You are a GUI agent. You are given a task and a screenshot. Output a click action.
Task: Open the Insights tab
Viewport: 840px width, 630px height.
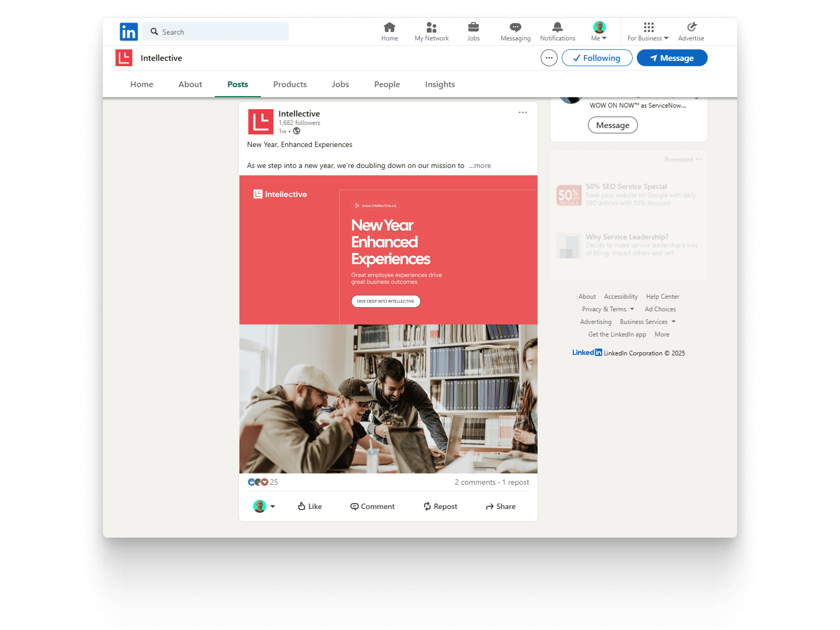440,84
